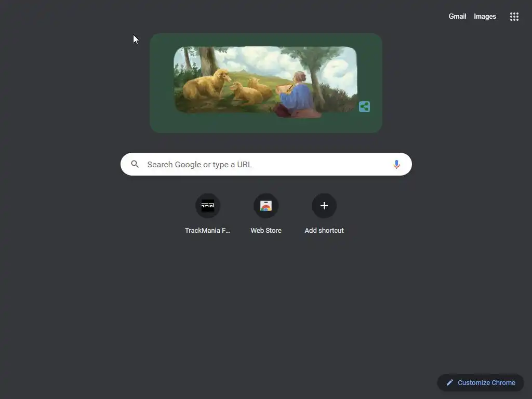Screen dimensions: 532x399
Task: Start voice search with microphone icon
Action: [x=396, y=165]
